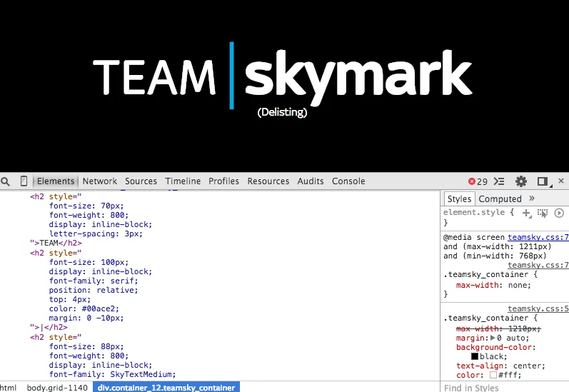Click the max-width: none value

pyautogui.click(x=519, y=286)
